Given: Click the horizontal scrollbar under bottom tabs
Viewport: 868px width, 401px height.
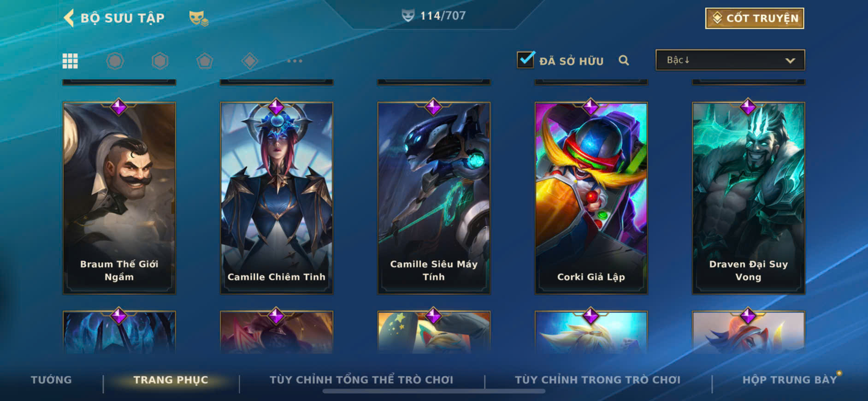Looking at the screenshot, I should [x=434, y=391].
